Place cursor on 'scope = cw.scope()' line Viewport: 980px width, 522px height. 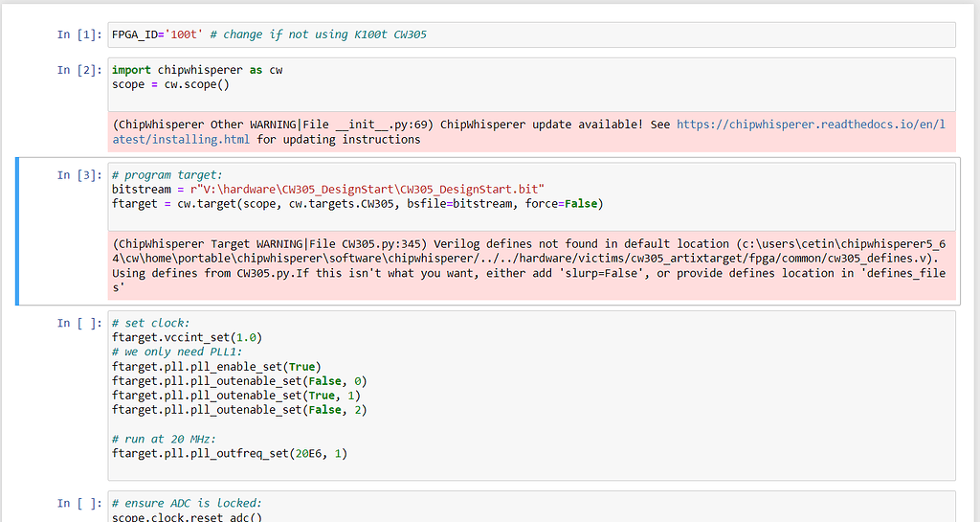coord(170,84)
